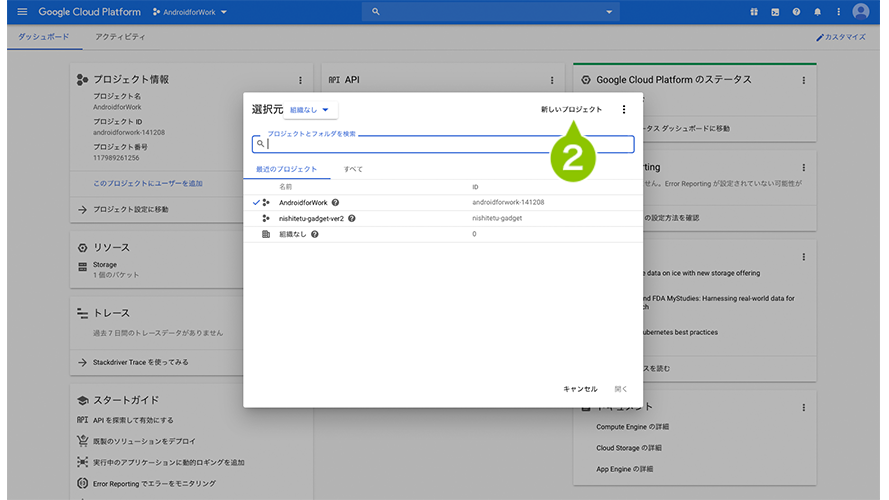The width and height of the screenshot is (889, 500).
Task: Click the top search bar
Action: pyautogui.click(x=490, y=11)
